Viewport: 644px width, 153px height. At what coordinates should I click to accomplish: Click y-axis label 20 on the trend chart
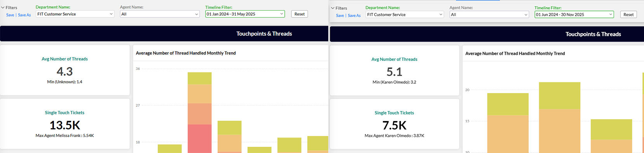467,90
